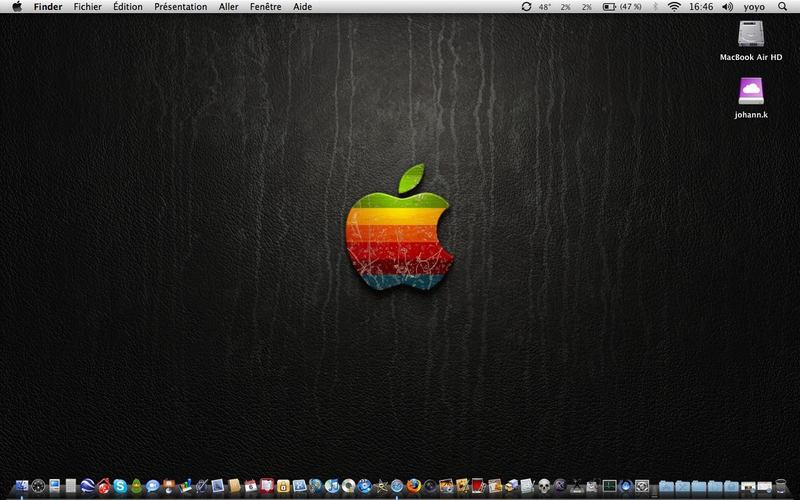Image resolution: width=800 pixels, height=500 pixels.
Task: Open Finder from the Dock
Action: click(22, 485)
